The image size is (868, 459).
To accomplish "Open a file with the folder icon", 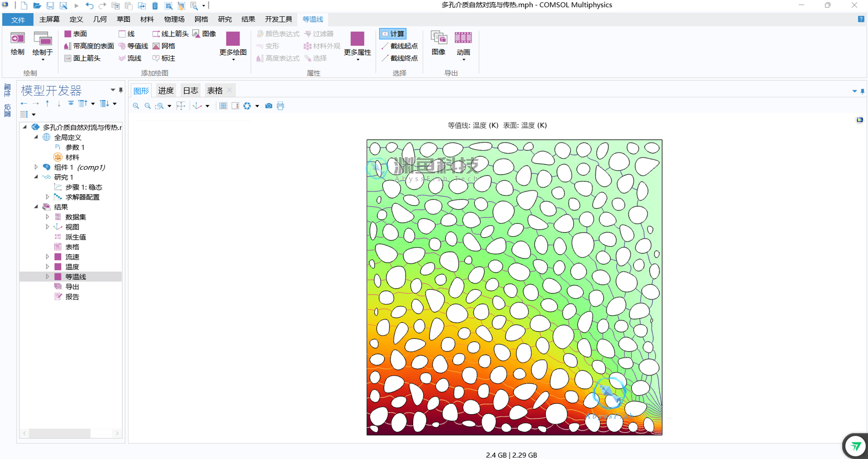I will click(x=37, y=6).
